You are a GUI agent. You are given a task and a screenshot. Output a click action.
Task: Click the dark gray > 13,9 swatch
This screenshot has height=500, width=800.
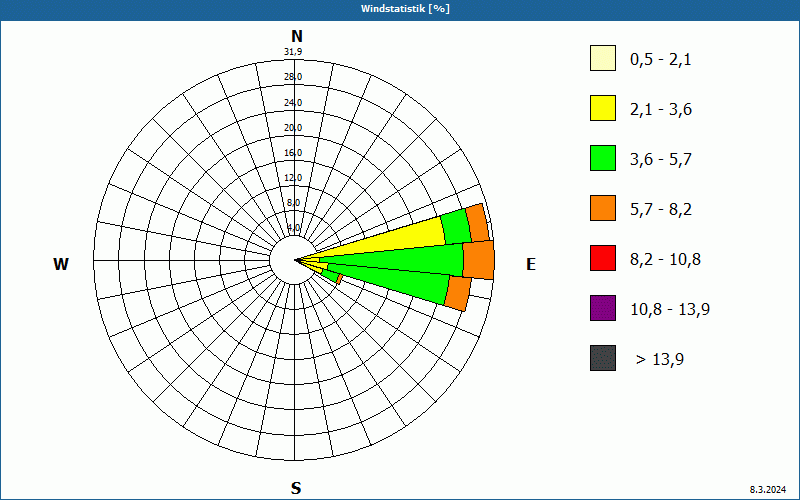click(x=603, y=358)
